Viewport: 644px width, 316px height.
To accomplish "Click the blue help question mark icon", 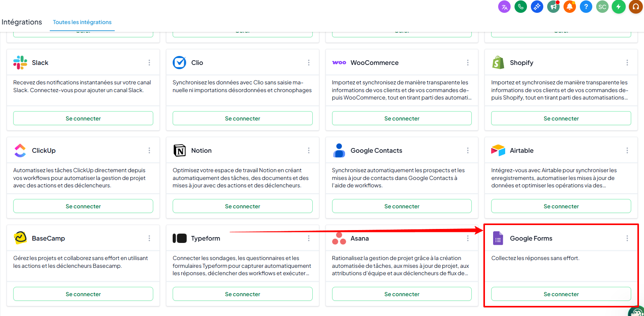I will point(586,7).
